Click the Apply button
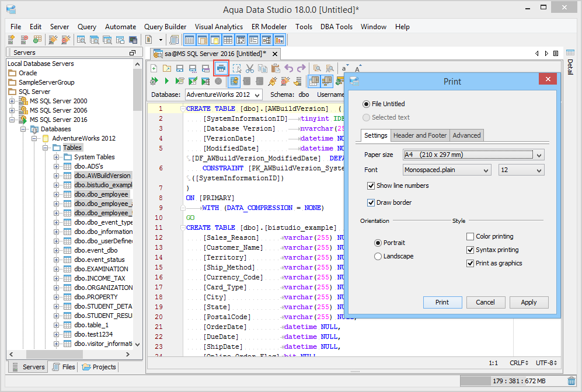Viewport: 582px width, 392px height. tap(528, 302)
